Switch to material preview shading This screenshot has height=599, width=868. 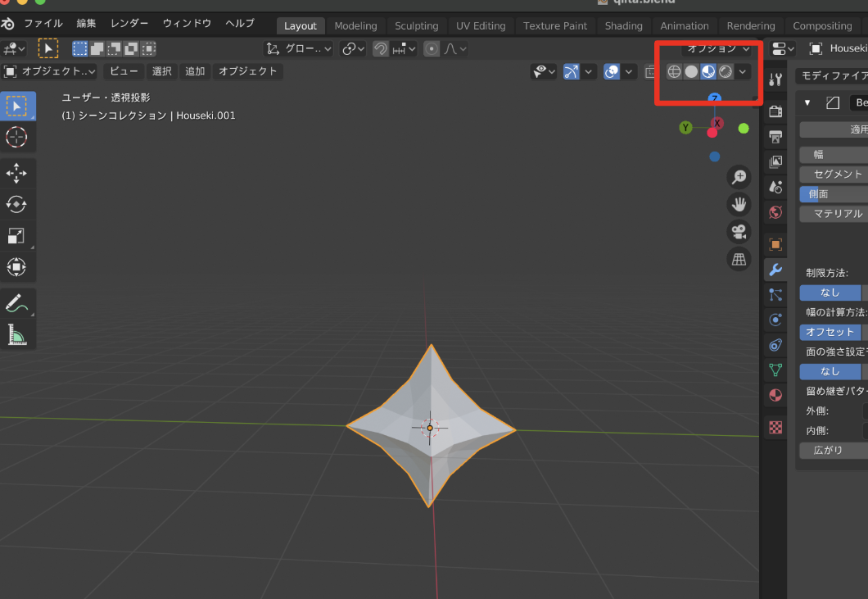coord(708,71)
